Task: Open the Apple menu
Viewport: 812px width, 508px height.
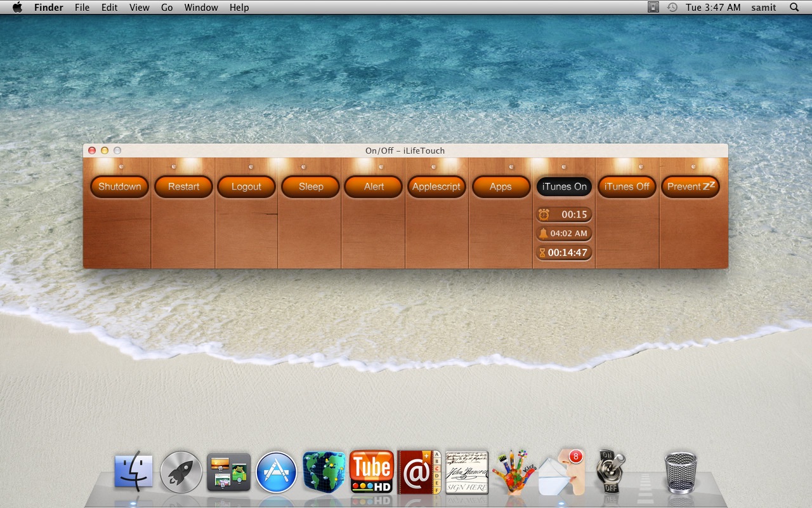Action: pyautogui.click(x=17, y=8)
